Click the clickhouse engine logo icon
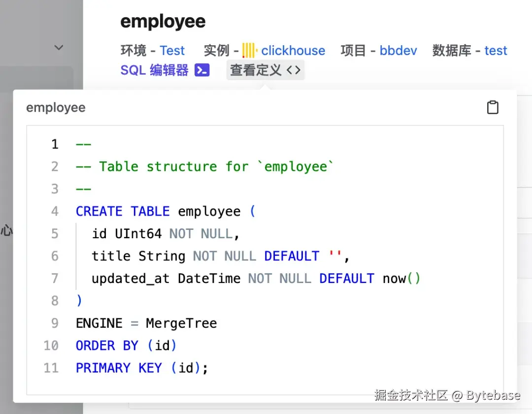The width and height of the screenshot is (532, 414). (x=249, y=51)
